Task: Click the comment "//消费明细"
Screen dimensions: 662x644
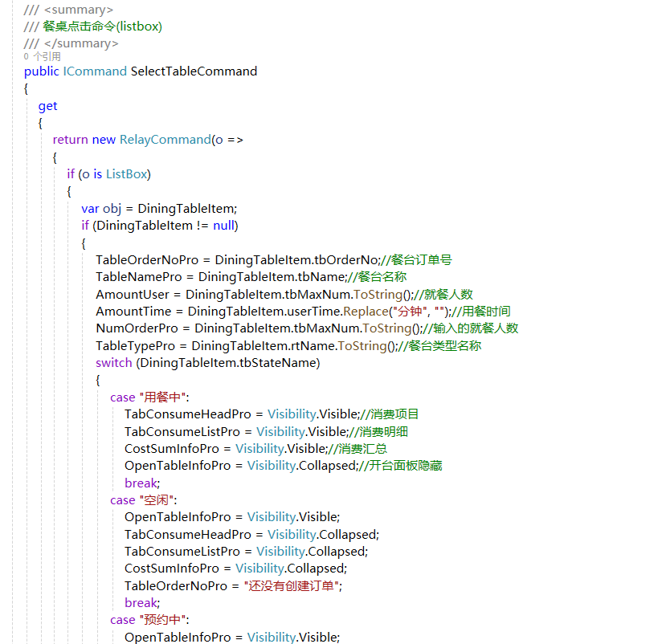Action: tap(378, 432)
